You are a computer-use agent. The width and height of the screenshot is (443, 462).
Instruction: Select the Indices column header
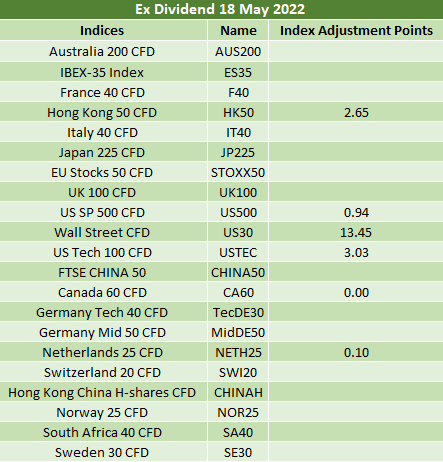[102, 31]
